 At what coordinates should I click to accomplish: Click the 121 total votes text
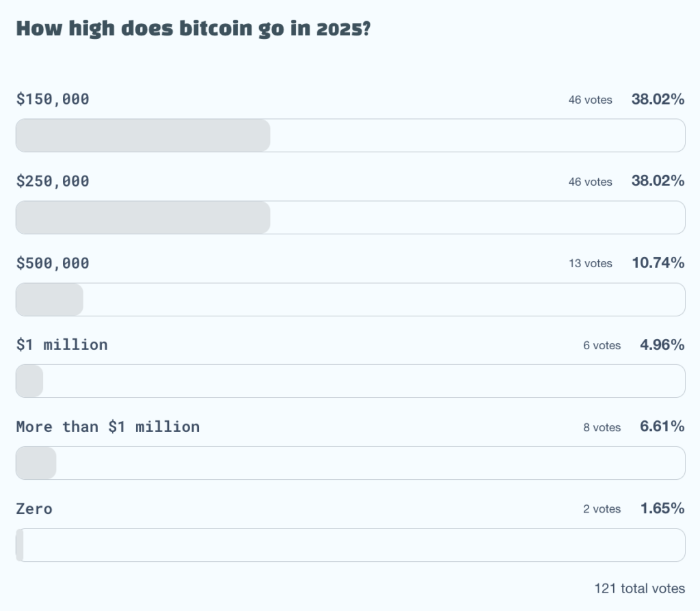click(x=639, y=588)
